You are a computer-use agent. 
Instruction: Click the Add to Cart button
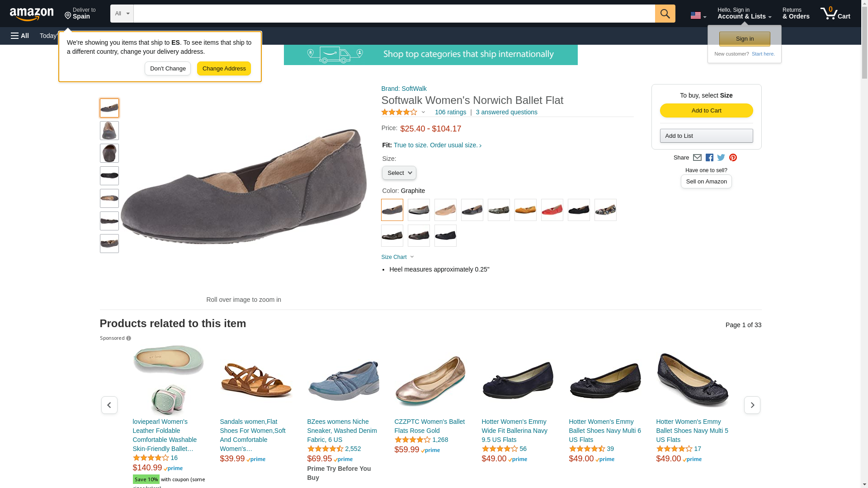[706, 111]
